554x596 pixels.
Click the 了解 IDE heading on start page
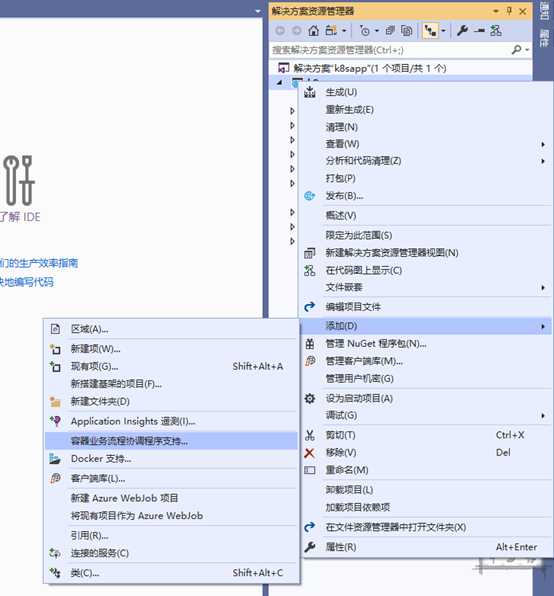click(20, 217)
